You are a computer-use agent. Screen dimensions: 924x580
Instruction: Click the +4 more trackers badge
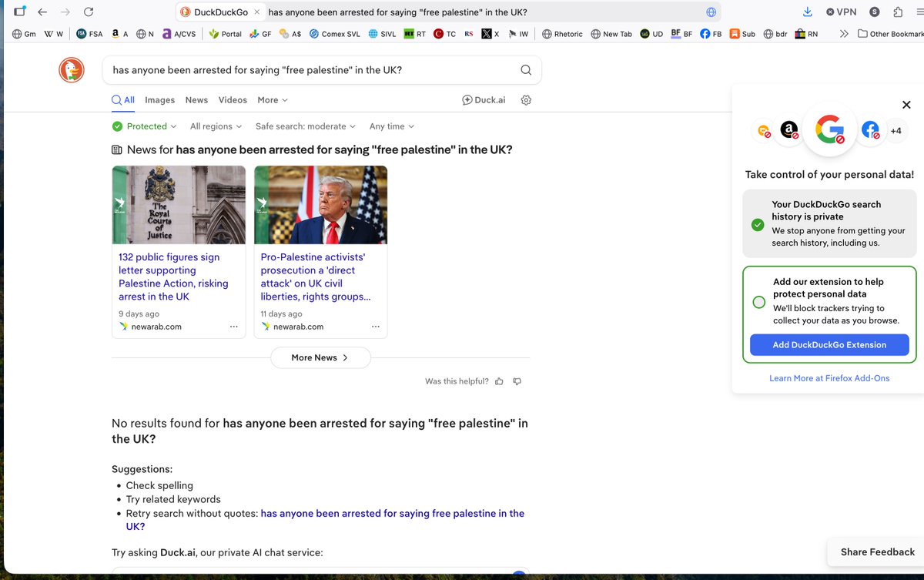(896, 131)
